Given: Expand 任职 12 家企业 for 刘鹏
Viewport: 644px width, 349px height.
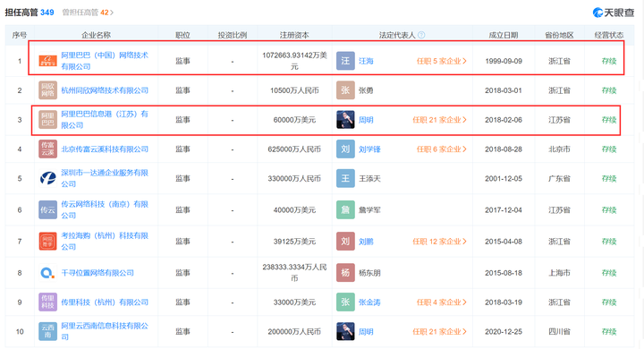Looking at the screenshot, I should [x=439, y=242].
